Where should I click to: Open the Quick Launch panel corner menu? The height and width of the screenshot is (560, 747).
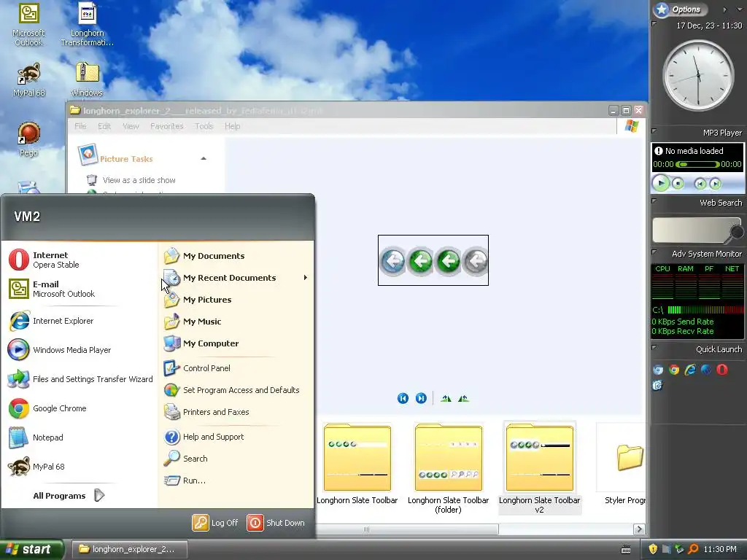click(x=654, y=348)
